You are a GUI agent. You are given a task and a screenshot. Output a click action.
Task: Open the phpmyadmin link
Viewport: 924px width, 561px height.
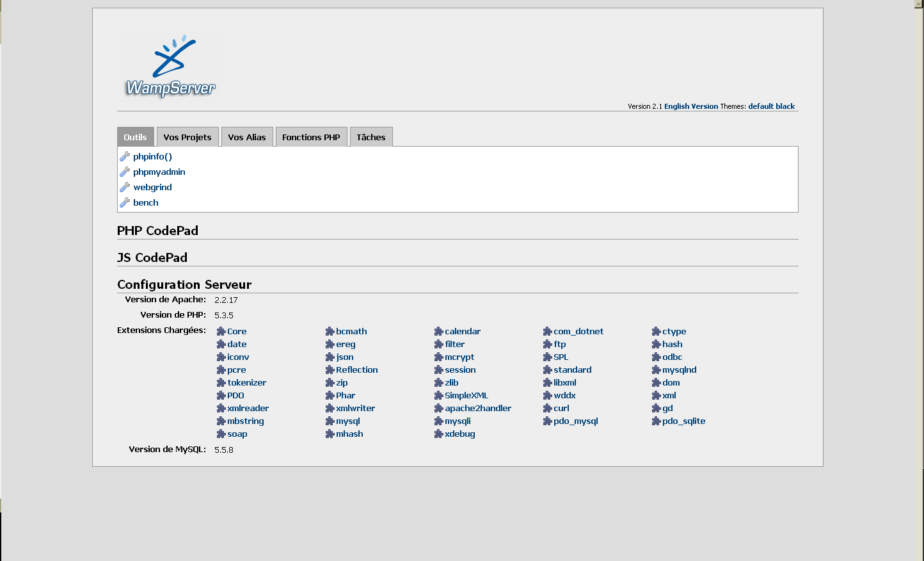tap(159, 172)
